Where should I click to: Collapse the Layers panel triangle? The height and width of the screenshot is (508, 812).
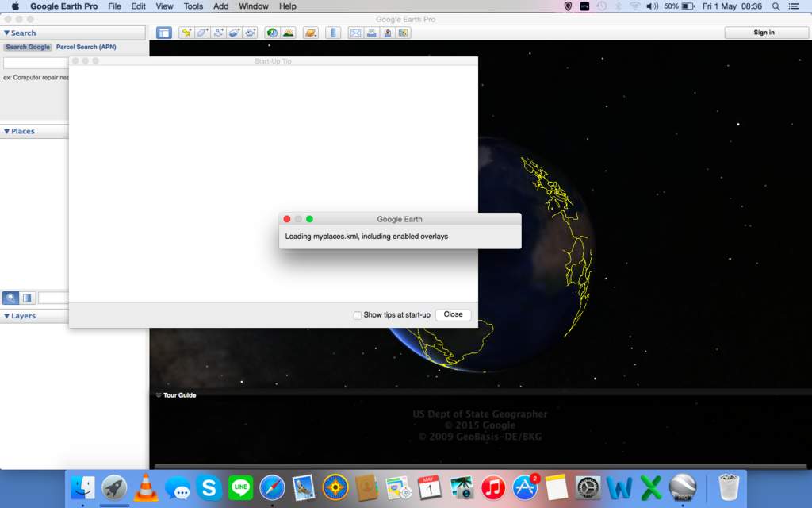point(6,316)
